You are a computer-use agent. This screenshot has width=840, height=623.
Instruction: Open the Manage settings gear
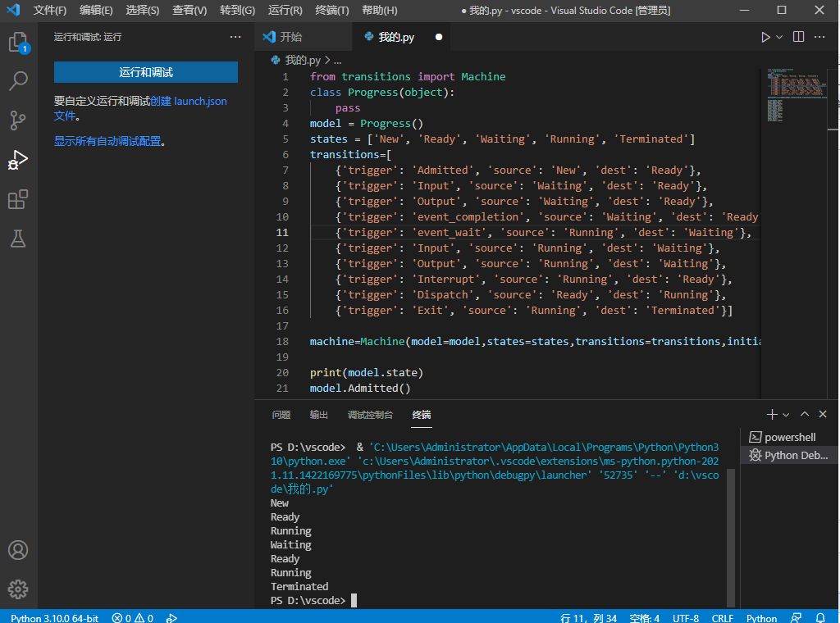[18, 589]
